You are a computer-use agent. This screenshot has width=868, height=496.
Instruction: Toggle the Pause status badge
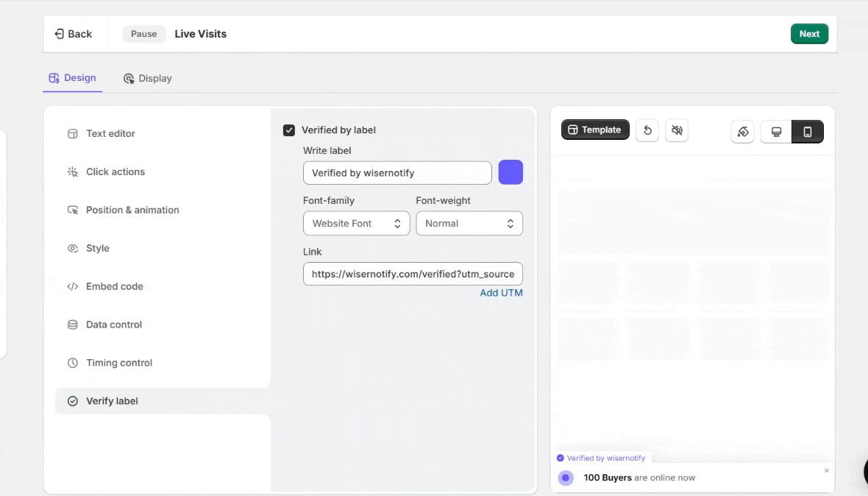coord(144,34)
